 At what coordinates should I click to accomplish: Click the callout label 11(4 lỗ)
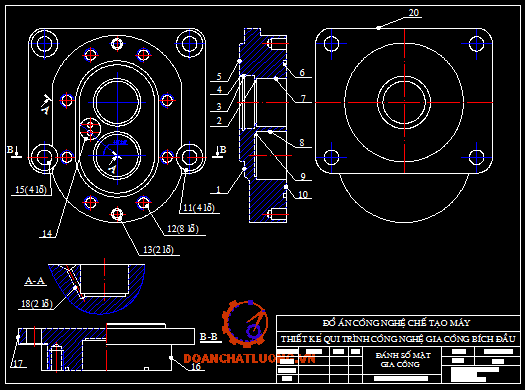[x=199, y=208]
